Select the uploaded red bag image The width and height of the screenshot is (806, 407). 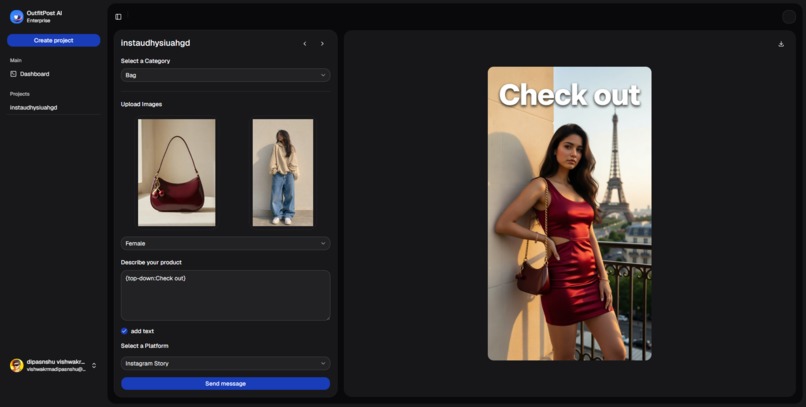(x=176, y=173)
